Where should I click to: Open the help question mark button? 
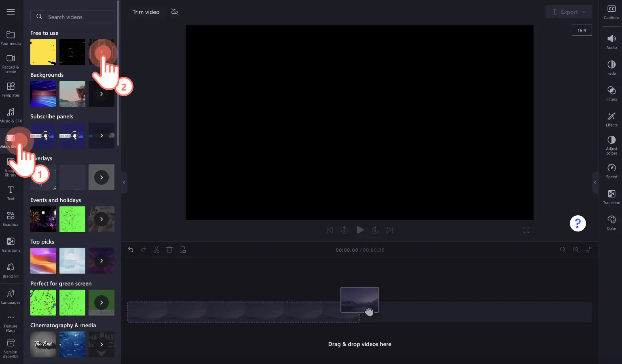coord(578,223)
